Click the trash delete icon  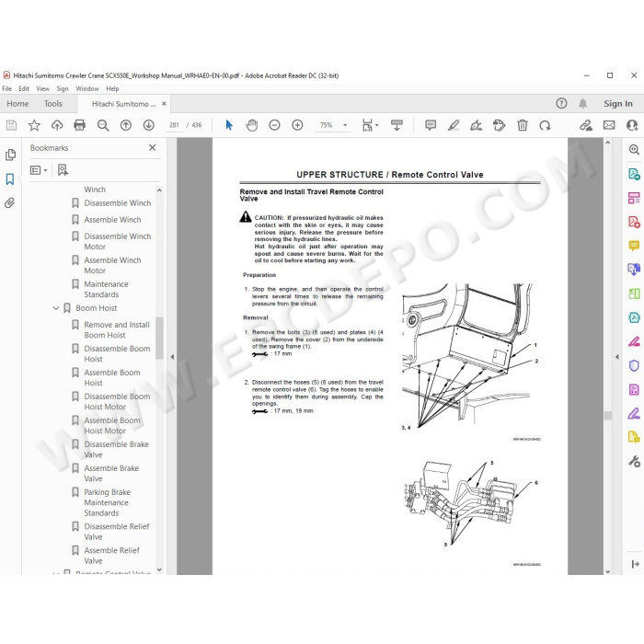522,125
